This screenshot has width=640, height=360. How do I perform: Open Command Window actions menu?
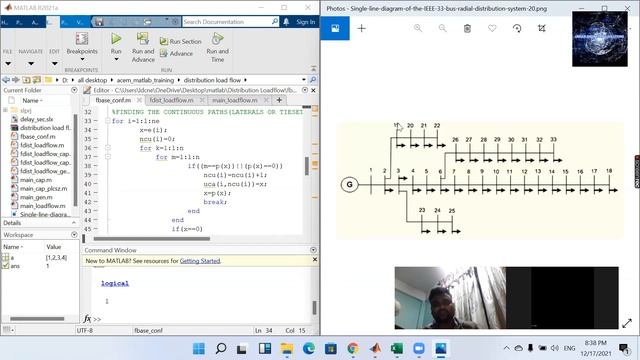313,250
